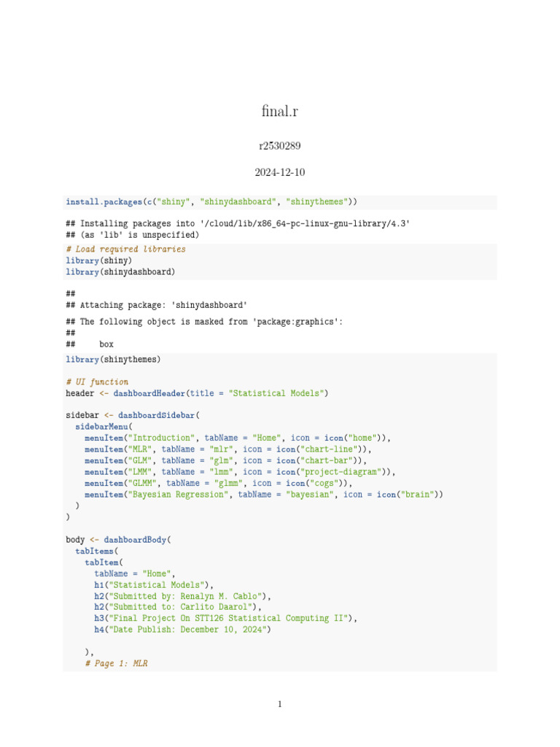Click the page number 1 in the footer

coord(280,704)
